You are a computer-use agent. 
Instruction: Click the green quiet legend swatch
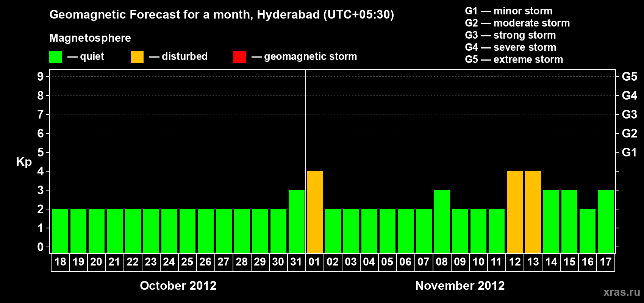pyautogui.click(x=56, y=57)
